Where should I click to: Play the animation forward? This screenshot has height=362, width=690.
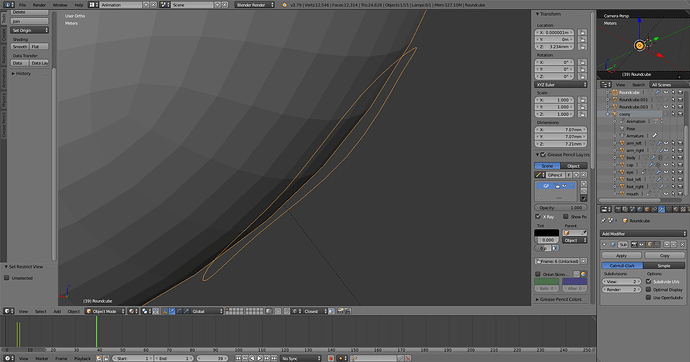click(x=260, y=358)
